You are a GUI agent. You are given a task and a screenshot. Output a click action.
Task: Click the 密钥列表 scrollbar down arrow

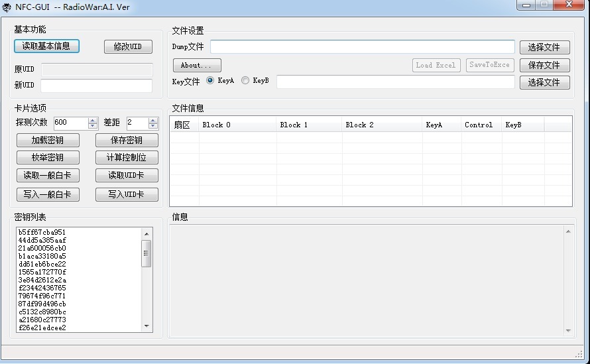tap(147, 326)
